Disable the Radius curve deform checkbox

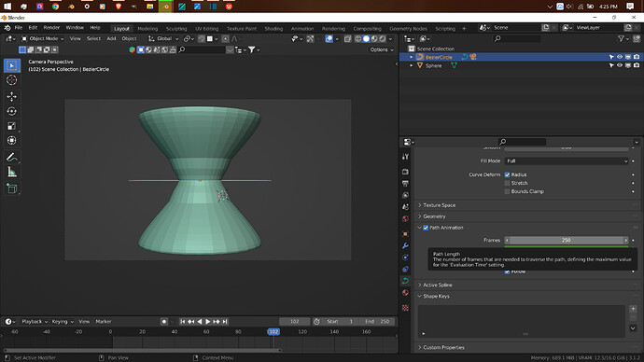[507, 174]
